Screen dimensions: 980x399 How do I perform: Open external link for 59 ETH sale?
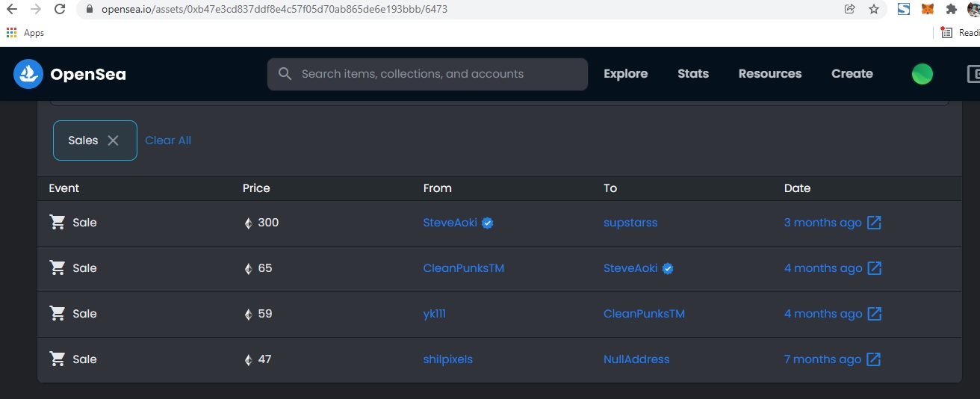[x=874, y=314]
